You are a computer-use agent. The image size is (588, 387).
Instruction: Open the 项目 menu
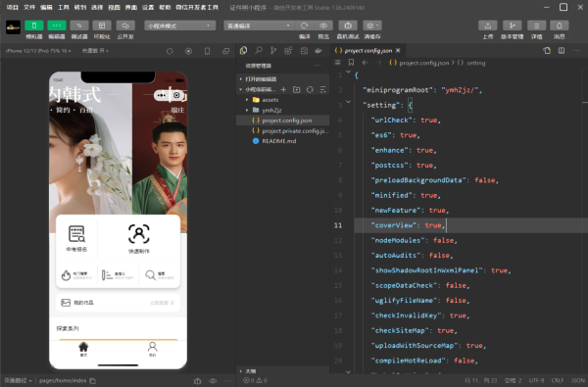(13, 7)
